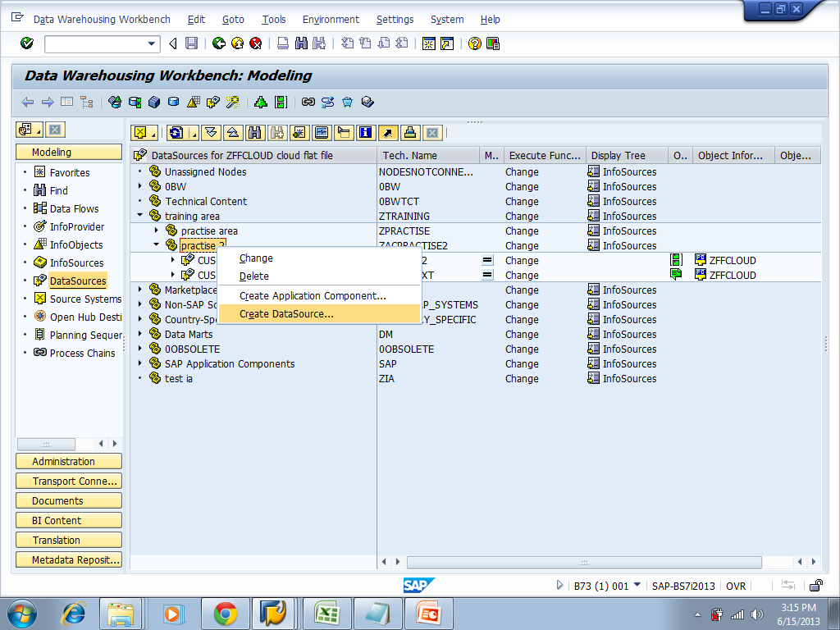Open the command field dropdown arrow

(x=151, y=43)
